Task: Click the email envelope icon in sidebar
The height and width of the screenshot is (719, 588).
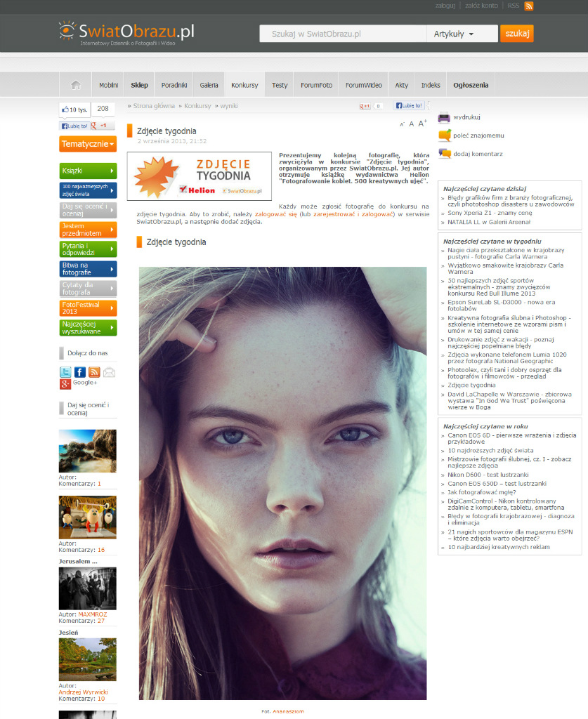Action: point(109,372)
